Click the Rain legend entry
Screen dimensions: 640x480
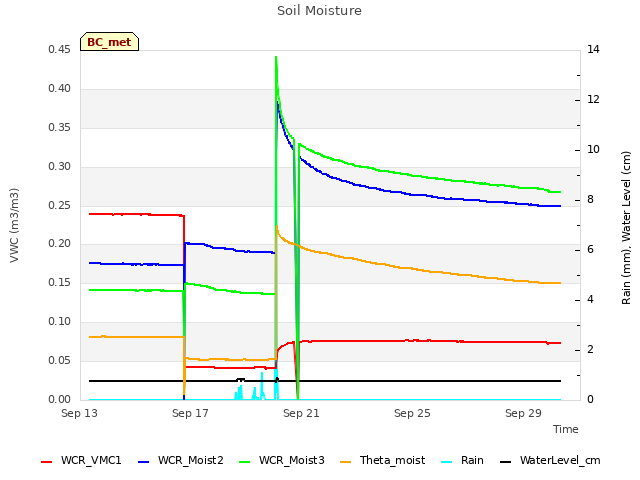pyautogui.click(x=462, y=461)
